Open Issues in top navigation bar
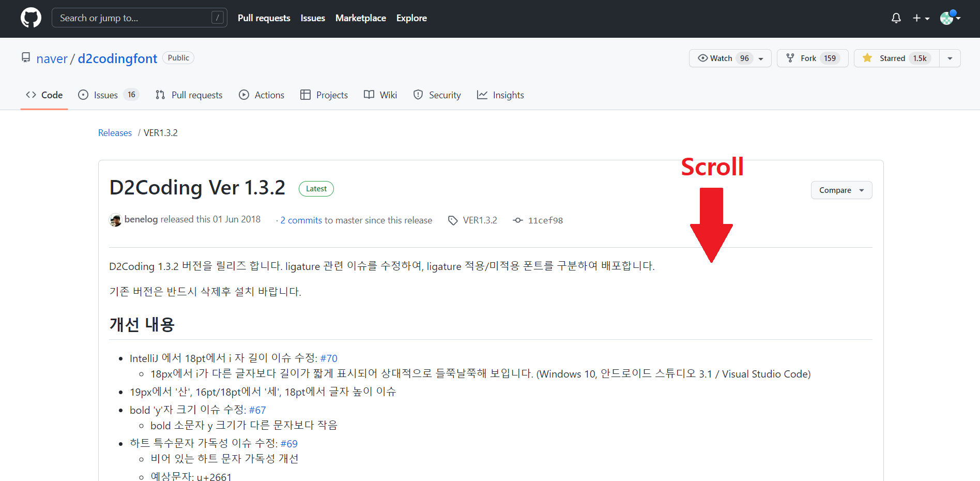This screenshot has height=481, width=980. (313, 18)
